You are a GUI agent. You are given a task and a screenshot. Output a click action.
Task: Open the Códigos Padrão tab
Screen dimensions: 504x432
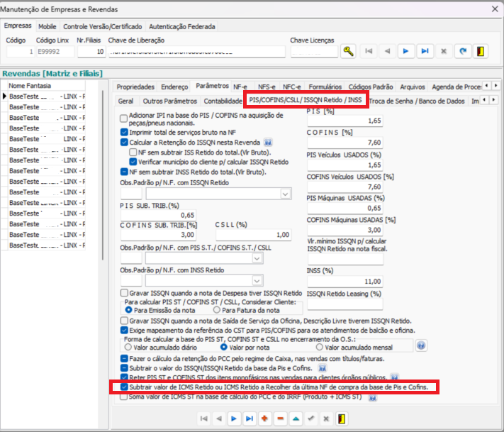pyautogui.click(x=371, y=87)
